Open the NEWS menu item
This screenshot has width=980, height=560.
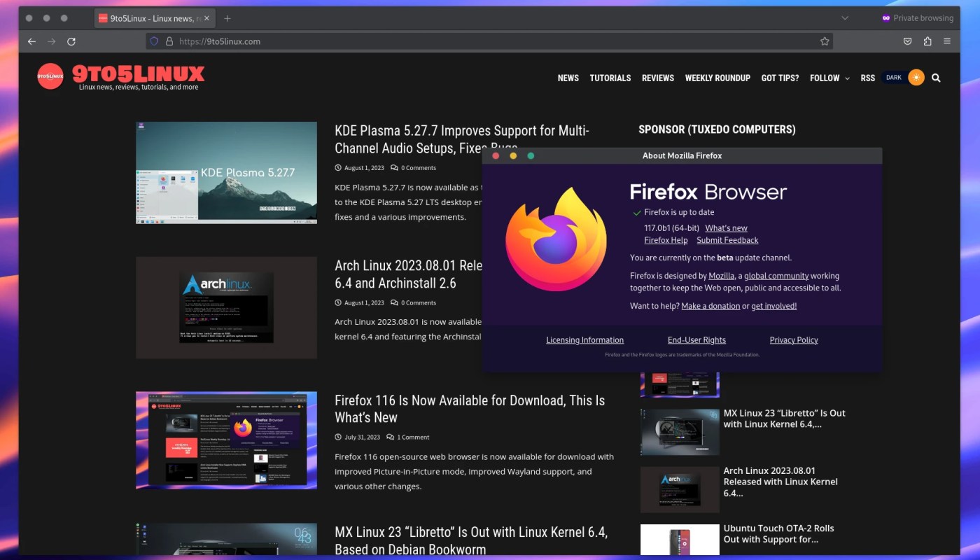pos(568,78)
